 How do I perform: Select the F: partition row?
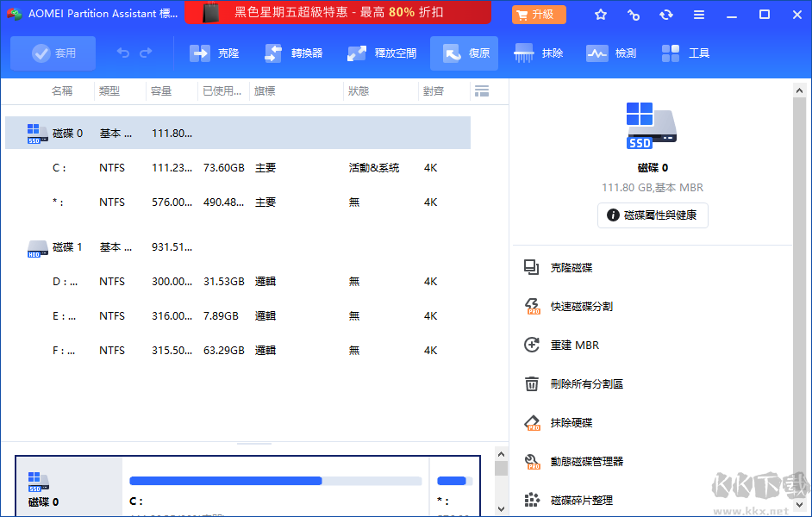(238, 351)
